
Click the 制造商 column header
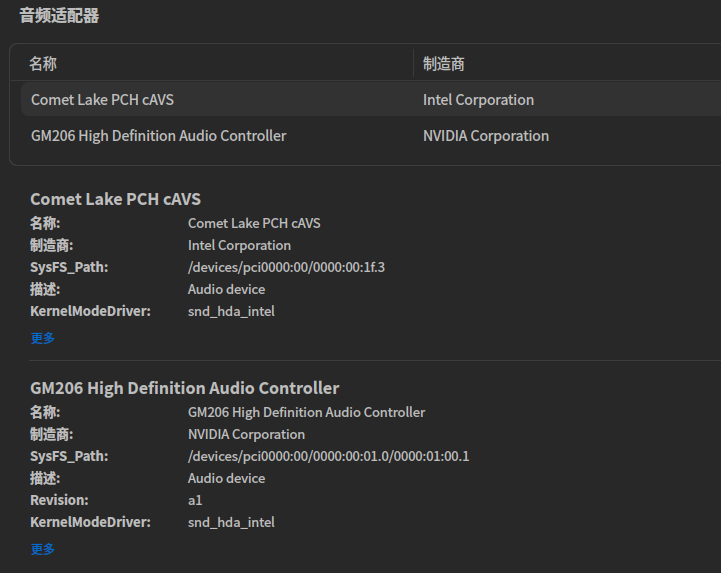tap(444, 64)
